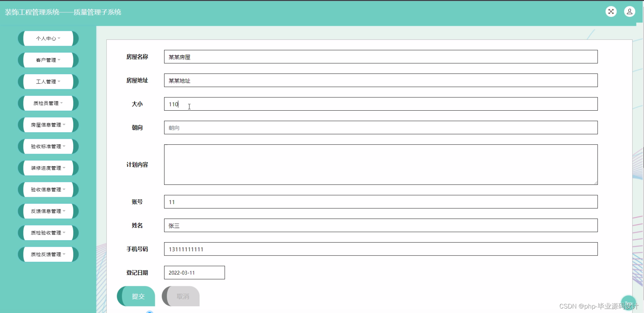Open the user profile icon

coord(630,11)
